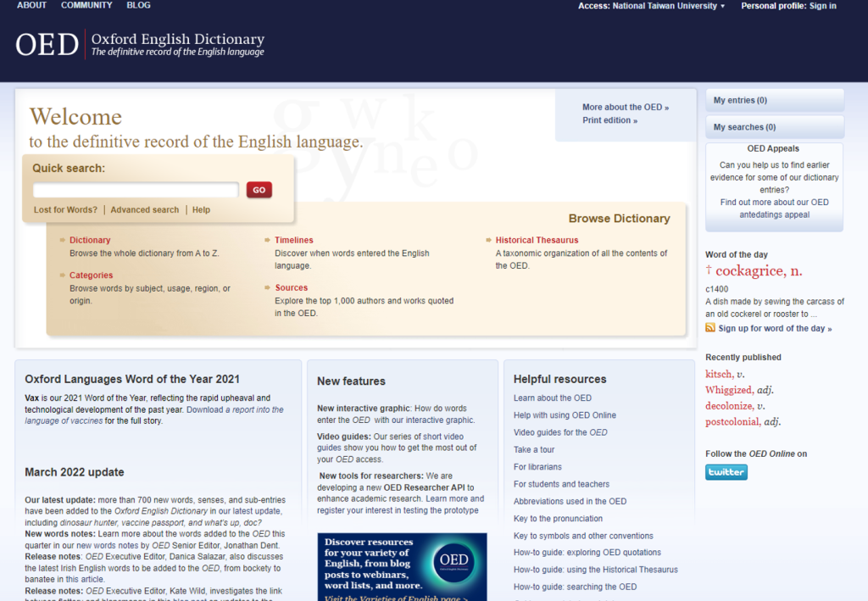Screen dimensions: 868x601
Task: Open Key to symbols and other conventions
Action: pos(583,536)
